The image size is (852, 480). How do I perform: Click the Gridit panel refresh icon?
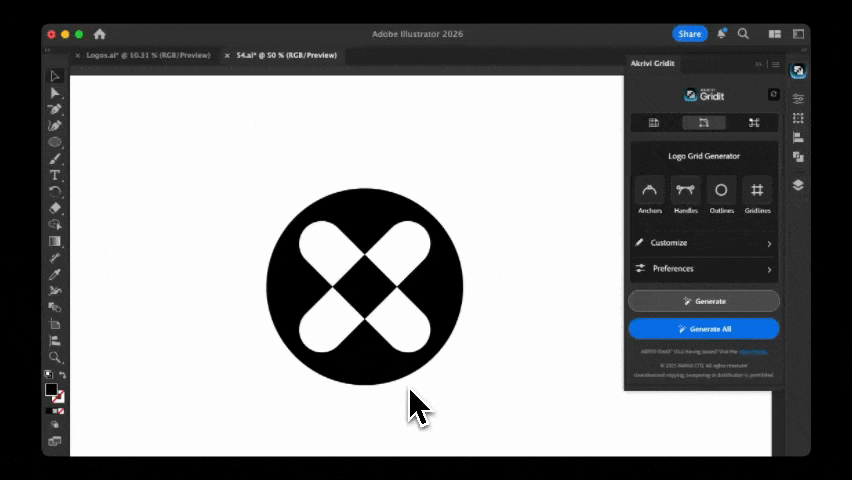click(x=774, y=94)
